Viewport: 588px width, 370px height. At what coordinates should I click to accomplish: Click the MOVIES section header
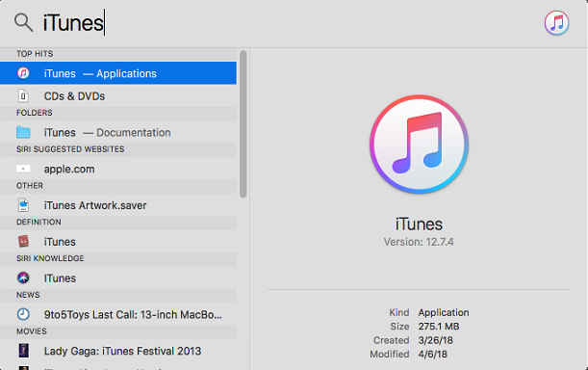(32, 331)
